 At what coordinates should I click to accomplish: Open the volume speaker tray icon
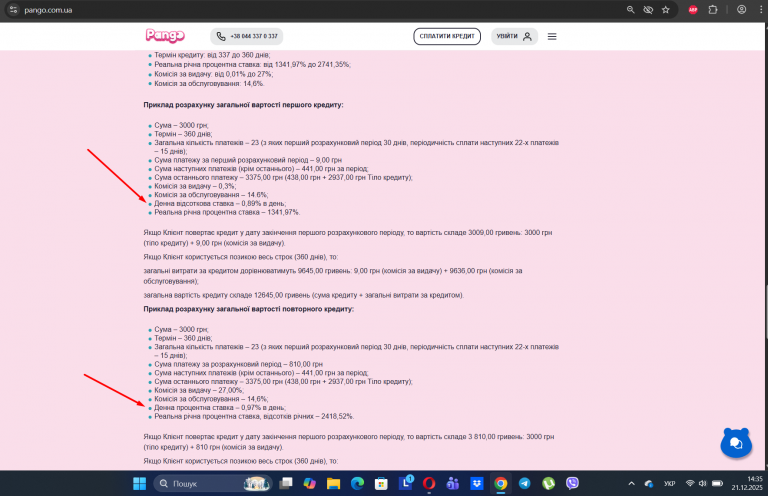[702, 483]
